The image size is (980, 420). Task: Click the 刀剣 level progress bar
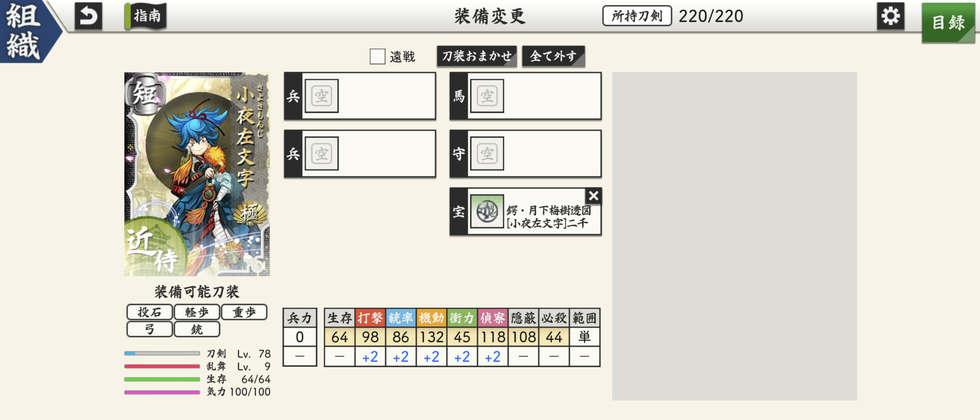coord(162,354)
